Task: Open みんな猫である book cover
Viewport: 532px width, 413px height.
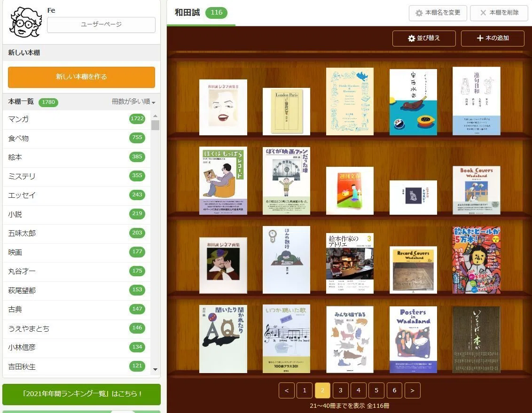Action: 350,340
